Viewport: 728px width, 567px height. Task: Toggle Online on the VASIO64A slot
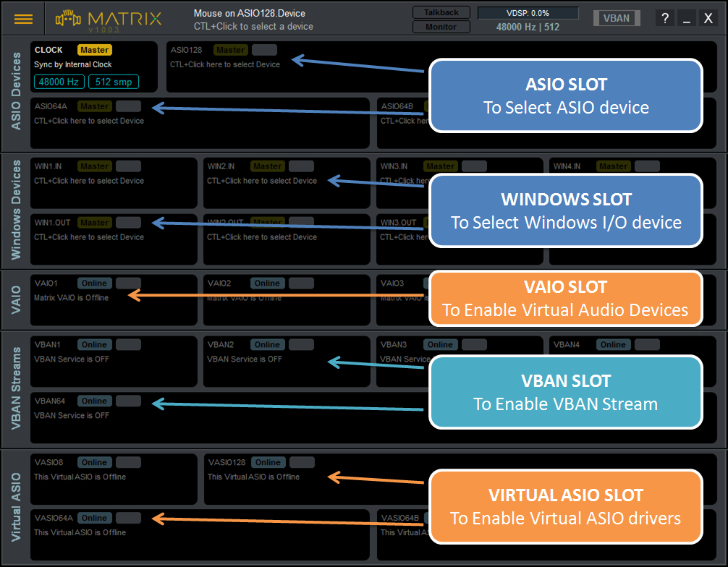click(95, 519)
